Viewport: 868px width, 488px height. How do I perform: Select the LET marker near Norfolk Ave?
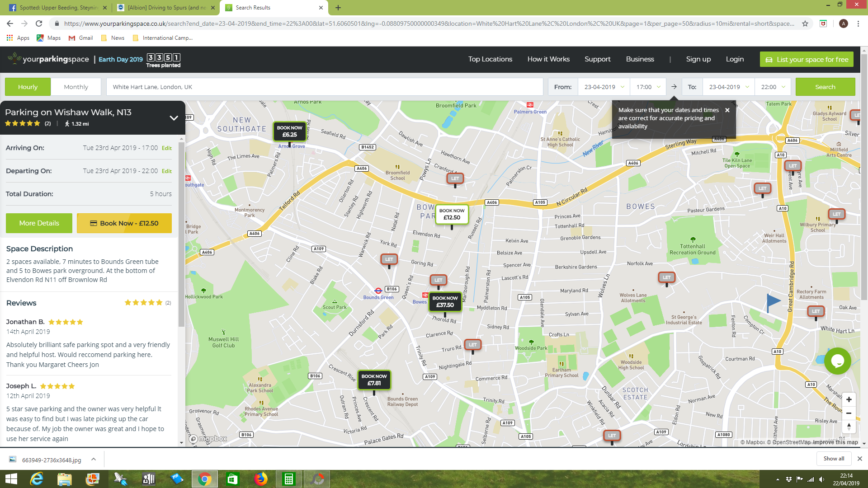(666, 277)
